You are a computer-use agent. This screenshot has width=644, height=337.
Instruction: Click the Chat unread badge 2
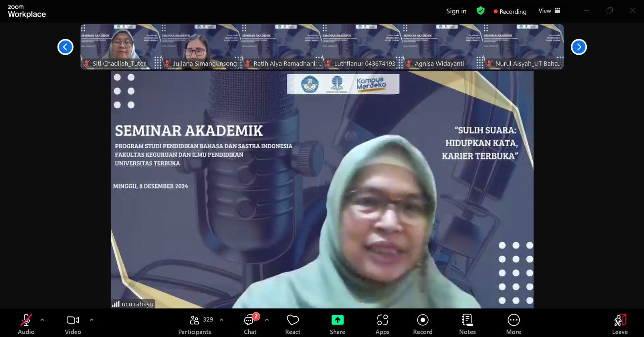256,316
